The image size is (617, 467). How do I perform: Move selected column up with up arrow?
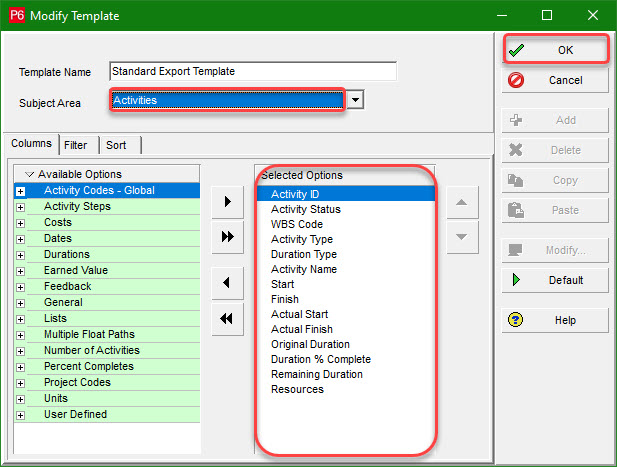click(x=462, y=202)
